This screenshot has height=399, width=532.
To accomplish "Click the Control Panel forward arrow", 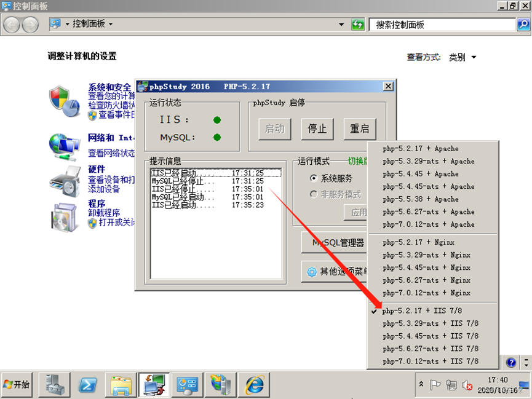I will point(31,25).
